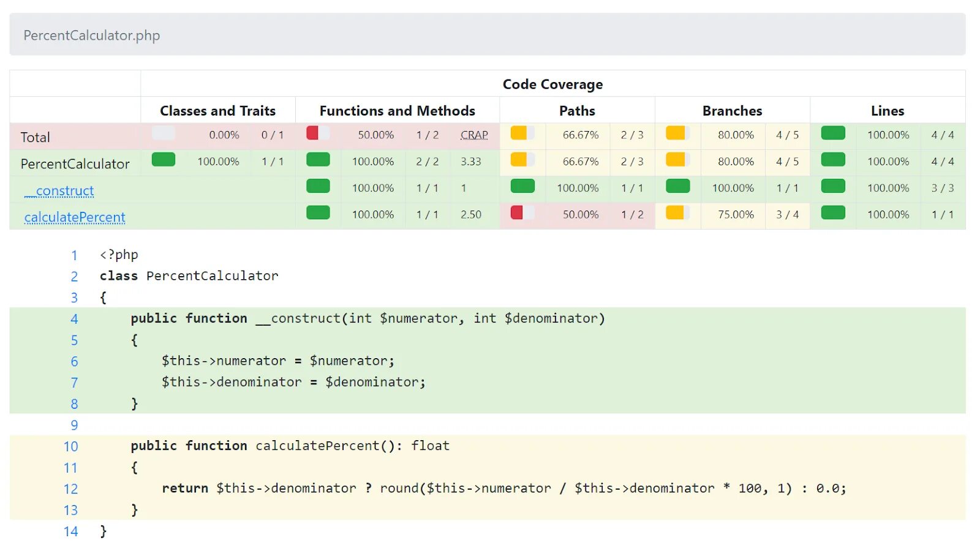The height and width of the screenshot is (554, 980).
Task: Click yellow Paths bar in PercentCalculator row
Action: click(522, 160)
